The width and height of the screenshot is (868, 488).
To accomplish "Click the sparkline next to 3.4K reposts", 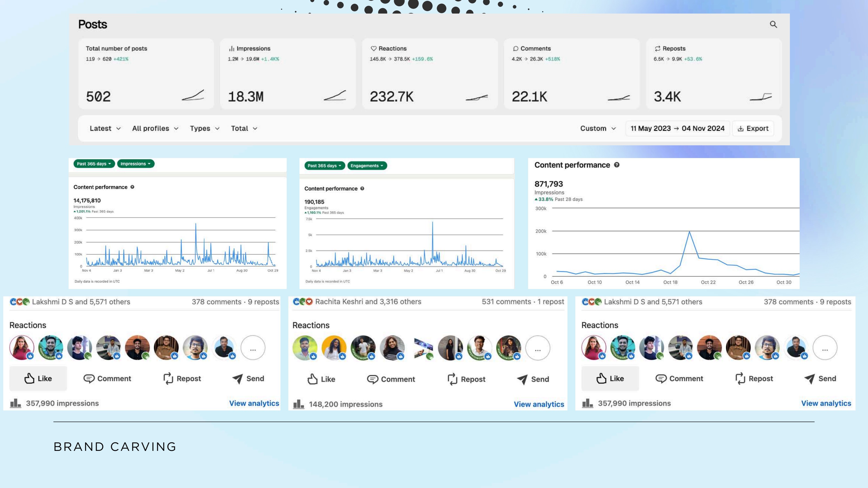I will point(761,97).
